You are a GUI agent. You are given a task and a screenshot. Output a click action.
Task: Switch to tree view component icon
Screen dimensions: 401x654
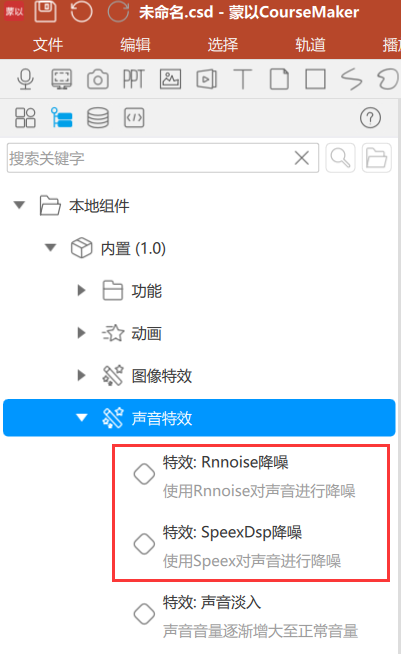61,118
